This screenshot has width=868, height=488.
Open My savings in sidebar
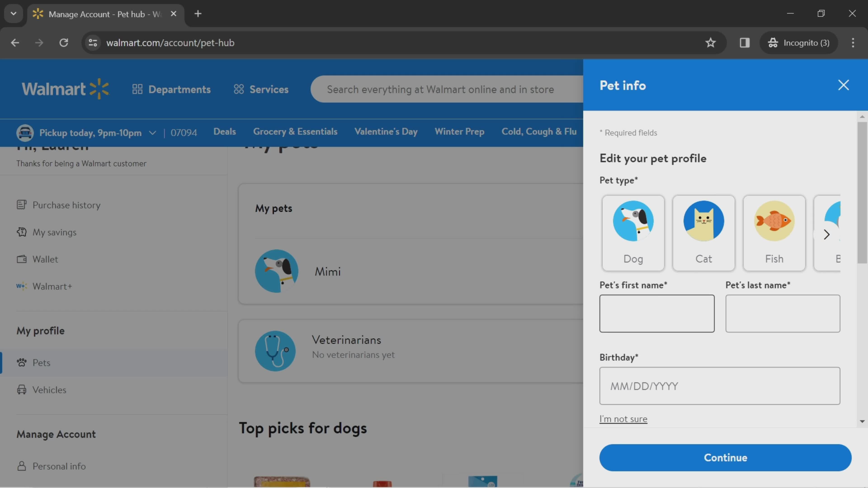(x=54, y=232)
